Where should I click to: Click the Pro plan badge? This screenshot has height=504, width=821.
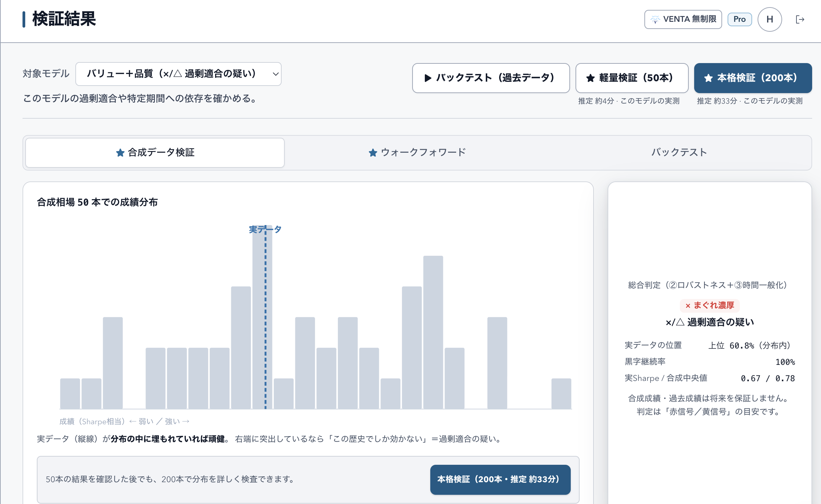(740, 19)
